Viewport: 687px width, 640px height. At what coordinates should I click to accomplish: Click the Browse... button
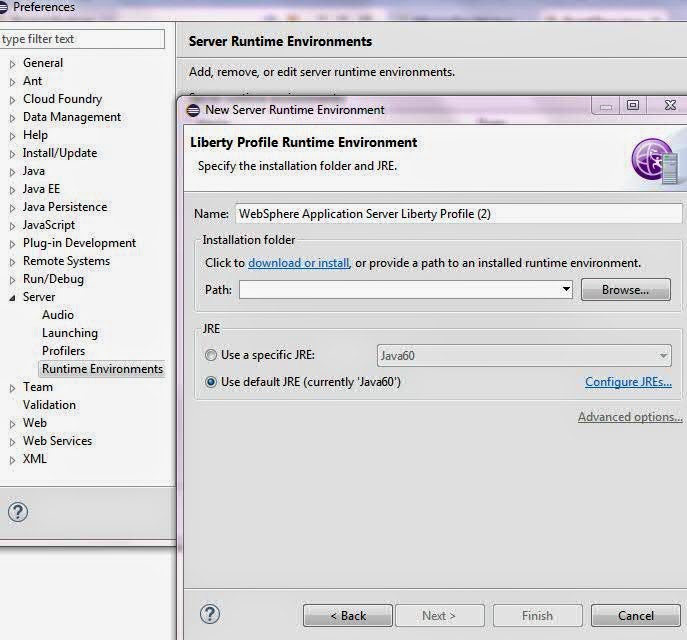coord(626,290)
